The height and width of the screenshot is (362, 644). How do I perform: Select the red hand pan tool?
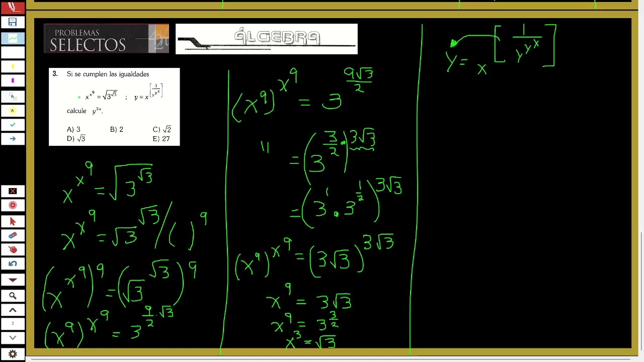click(x=13, y=249)
